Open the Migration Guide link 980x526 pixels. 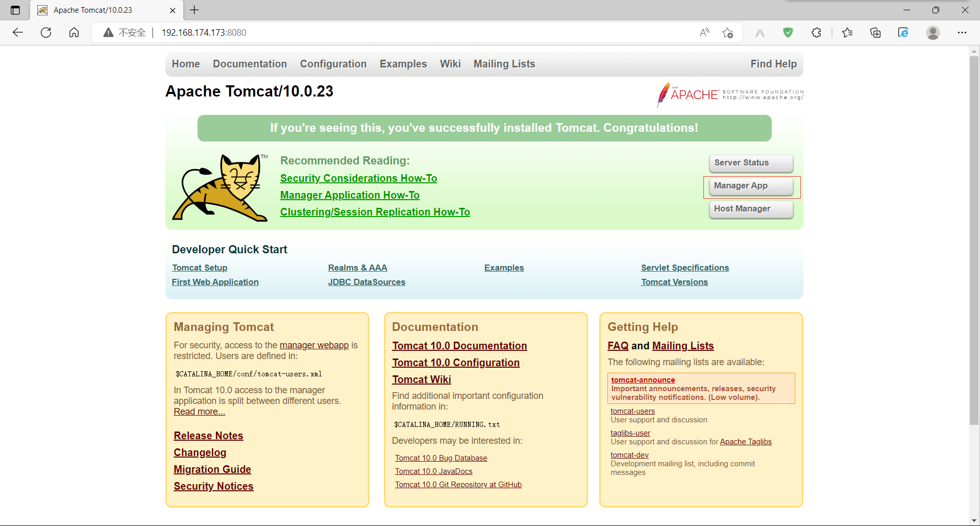click(212, 469)
